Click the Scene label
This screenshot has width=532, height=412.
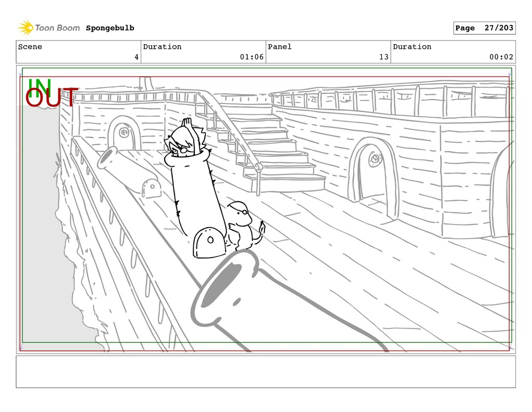(x=30, y=47)
